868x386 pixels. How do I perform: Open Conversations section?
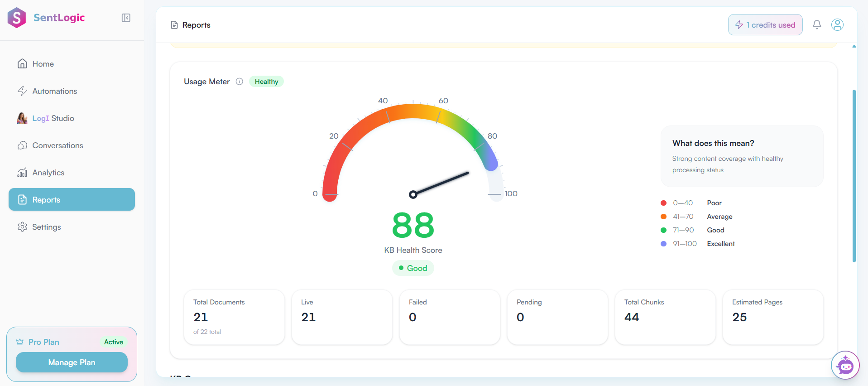click(x=72, y=145)
